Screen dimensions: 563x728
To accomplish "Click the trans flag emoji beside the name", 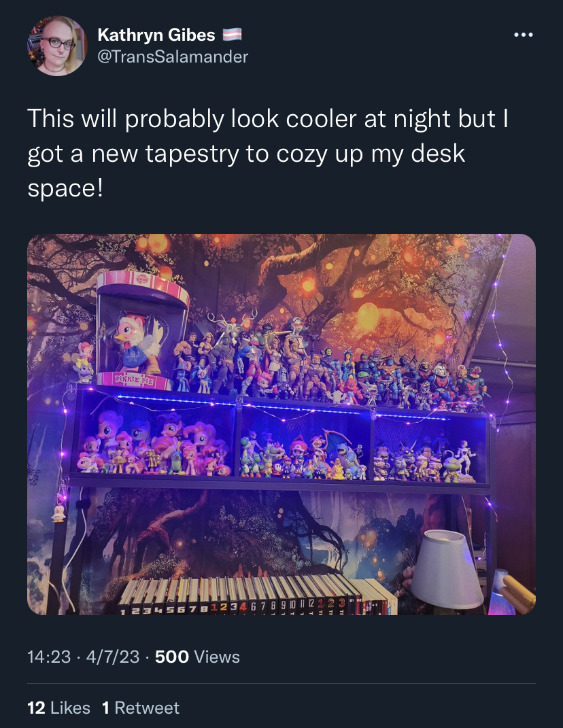I will click(x=232, y=35).
